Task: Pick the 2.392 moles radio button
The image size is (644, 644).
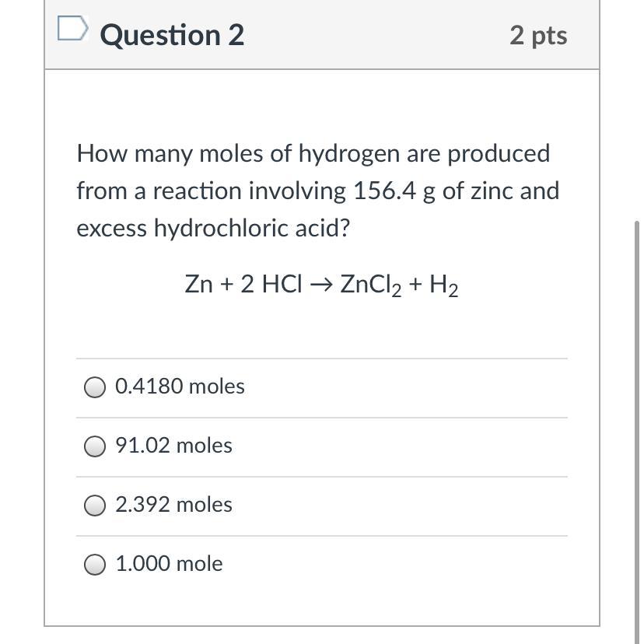Action: pos(95,506)
